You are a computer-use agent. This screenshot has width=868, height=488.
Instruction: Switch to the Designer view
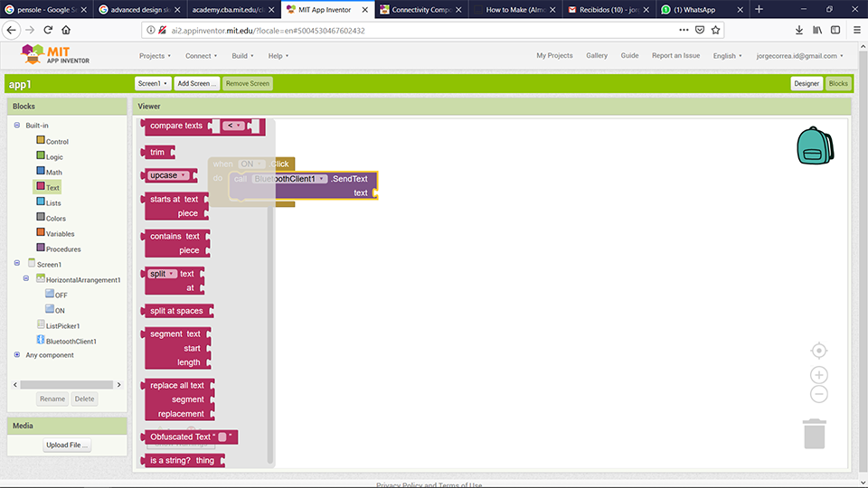(x=806, y=83)
